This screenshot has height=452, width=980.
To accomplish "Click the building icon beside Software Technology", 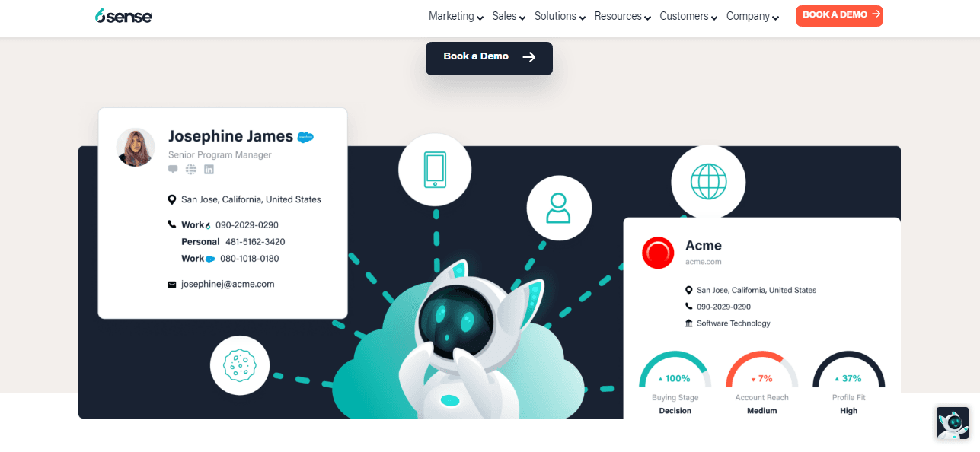I will pyautogui.click(x=689, y=323).
